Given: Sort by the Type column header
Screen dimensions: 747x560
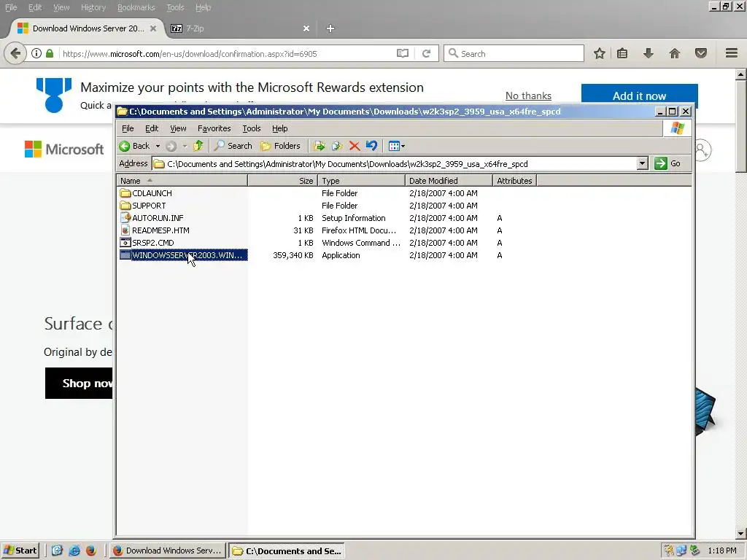Looking at the screenshot, I should [362, 181].
